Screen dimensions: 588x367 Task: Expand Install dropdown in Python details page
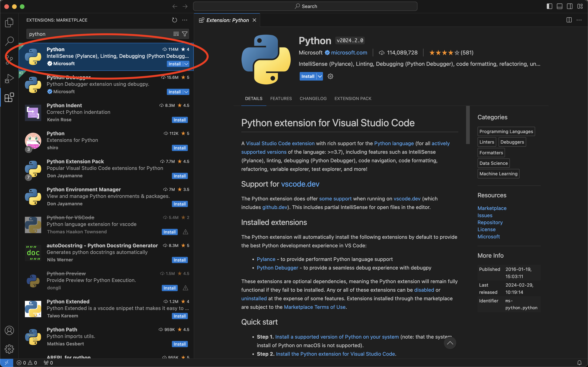(x=320, y=76)
